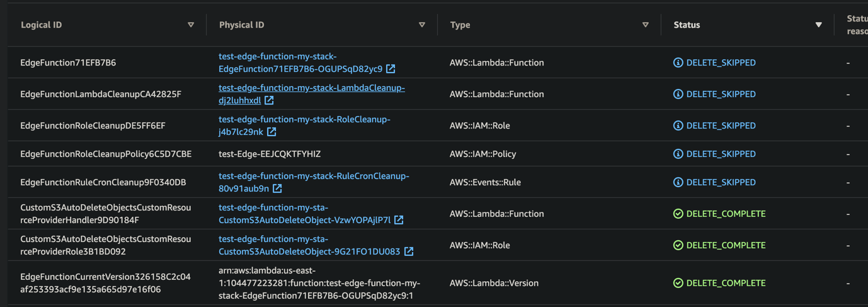
Task: Select logical ID EdgeFunctionLambdaCleanupCA42825F
Action: click(x=101, y=94)
